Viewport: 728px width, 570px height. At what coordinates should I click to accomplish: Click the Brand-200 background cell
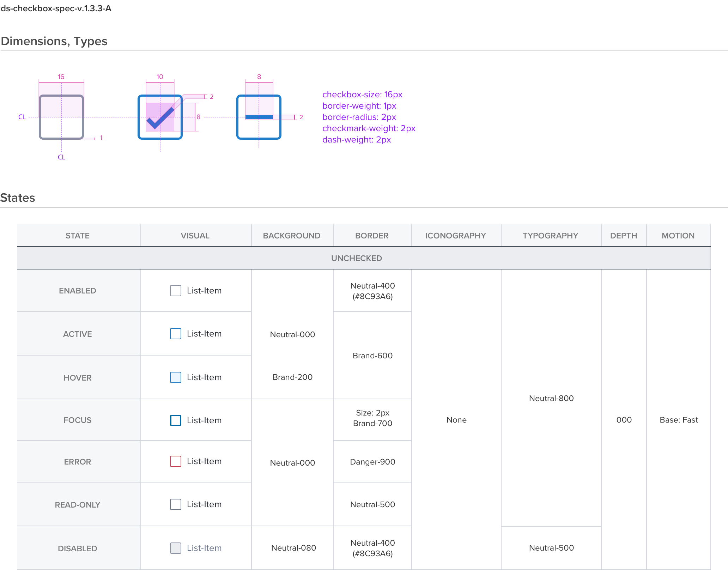(x=292, y=377)
